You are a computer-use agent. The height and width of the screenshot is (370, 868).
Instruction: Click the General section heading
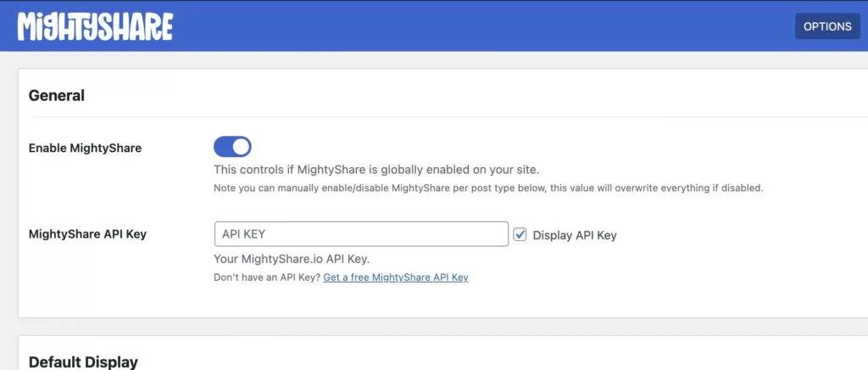[x=57, y=96]
